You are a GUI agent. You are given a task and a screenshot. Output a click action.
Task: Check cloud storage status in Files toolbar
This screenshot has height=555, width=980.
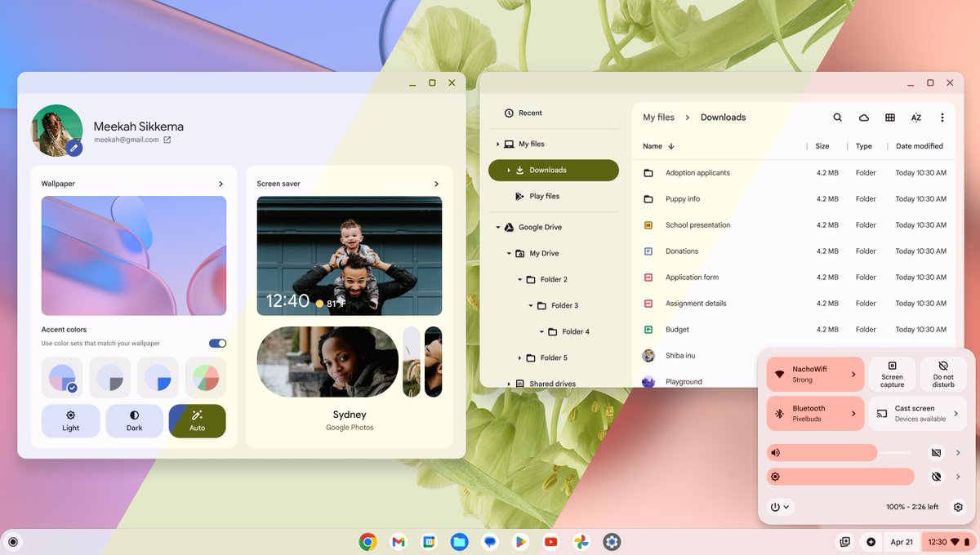click(x=864, y=118)
